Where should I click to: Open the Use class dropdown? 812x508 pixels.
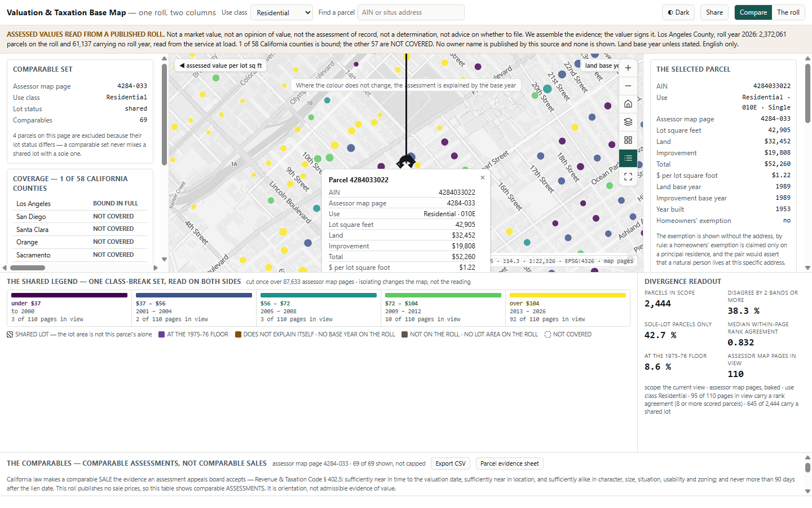pyautogui.click(x=281, y=12)
